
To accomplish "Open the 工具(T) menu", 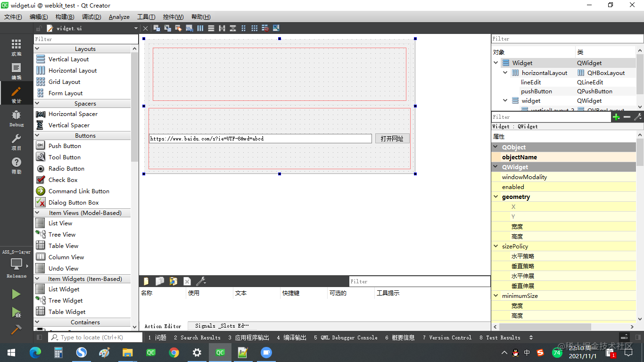I will click(146, 16).
